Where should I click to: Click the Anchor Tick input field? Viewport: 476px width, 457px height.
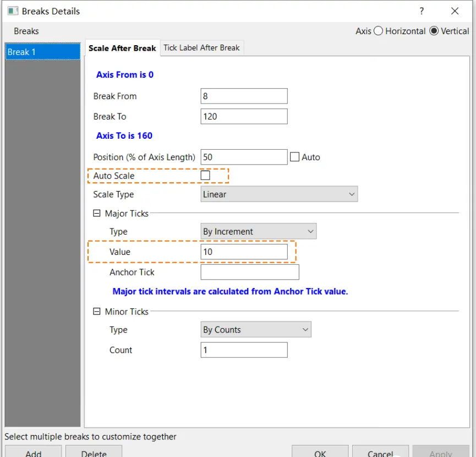pos(250,272)
